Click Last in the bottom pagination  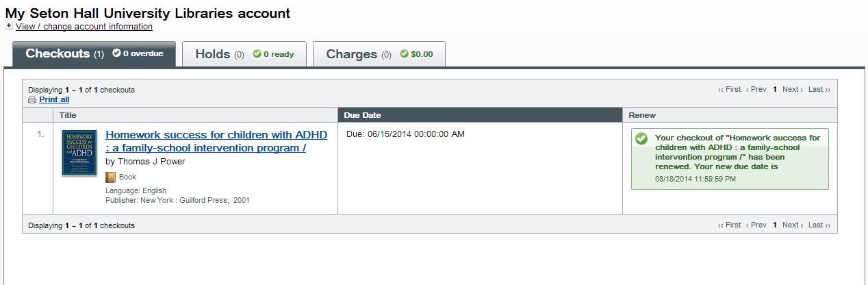click(x=819, y=225)
